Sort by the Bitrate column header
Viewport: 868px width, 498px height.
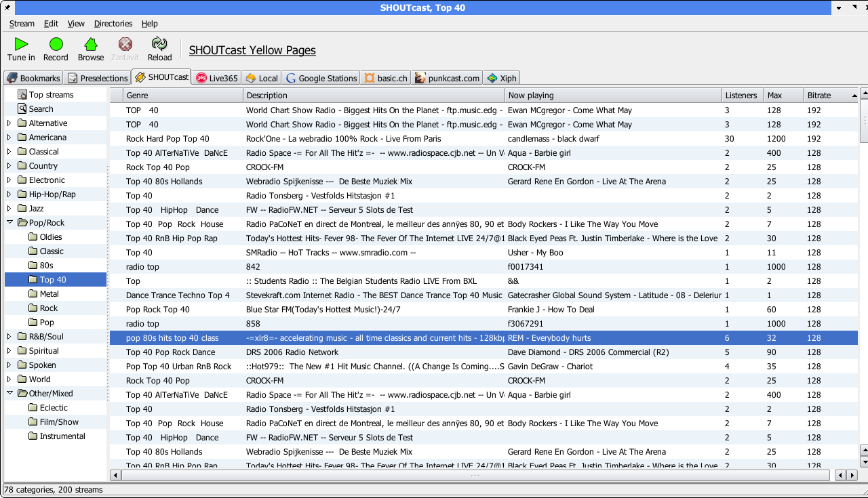point(831,96)
